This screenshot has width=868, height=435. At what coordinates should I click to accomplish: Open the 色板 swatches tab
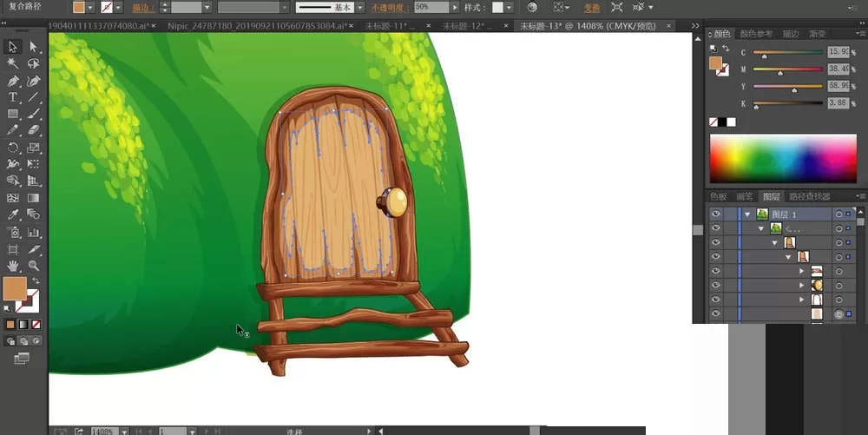click(718, 196)
